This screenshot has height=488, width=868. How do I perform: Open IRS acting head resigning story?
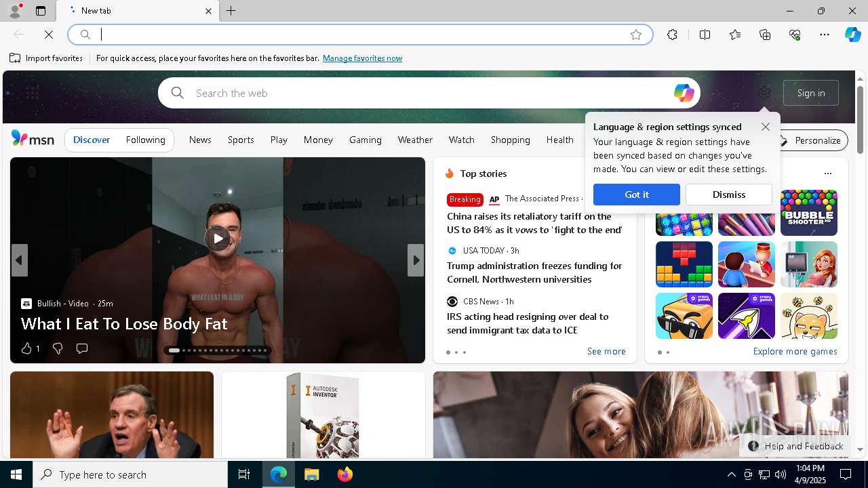pos(528,323)
